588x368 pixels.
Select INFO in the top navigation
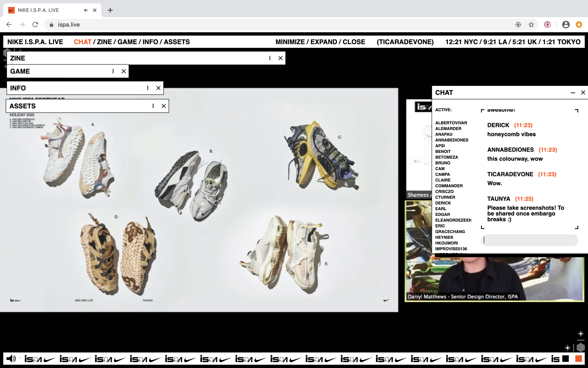pos(150,42)
